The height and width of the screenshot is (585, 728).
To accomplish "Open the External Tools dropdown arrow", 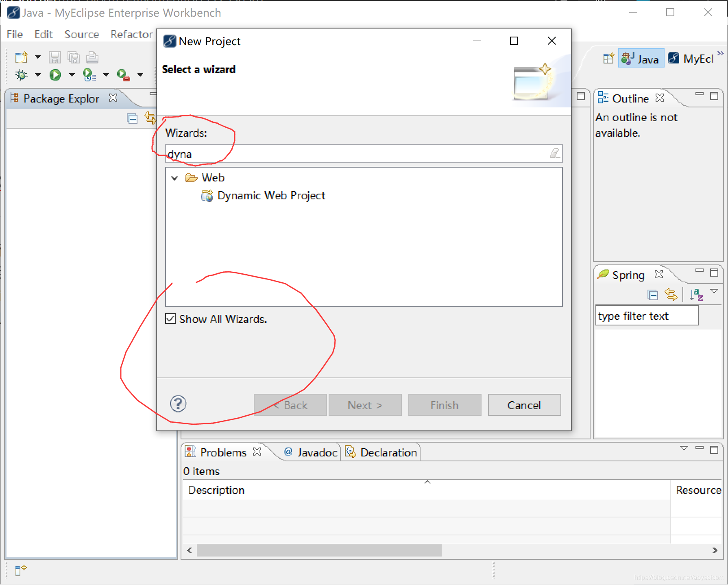I will coord(140,75).
